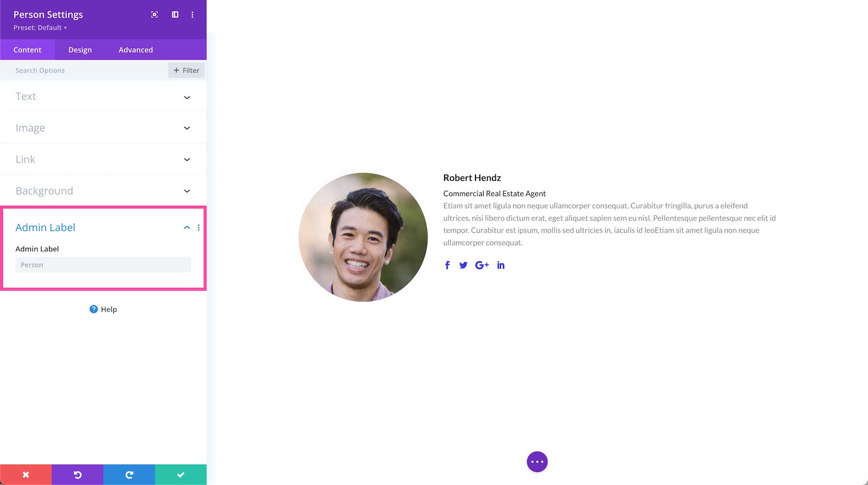Open the three-dot menu in Person Settings header
Viewport: 868px width, 485px height.
[x=192, y=14]
